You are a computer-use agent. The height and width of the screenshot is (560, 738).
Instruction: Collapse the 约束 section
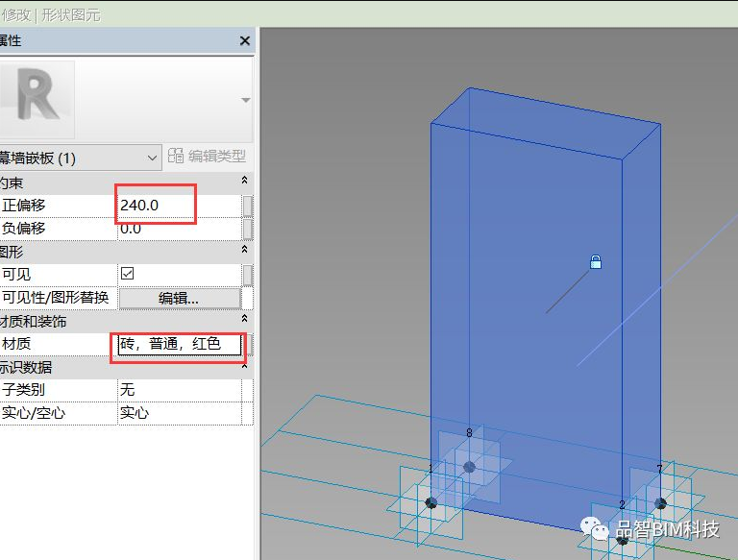tap(244, 181)
